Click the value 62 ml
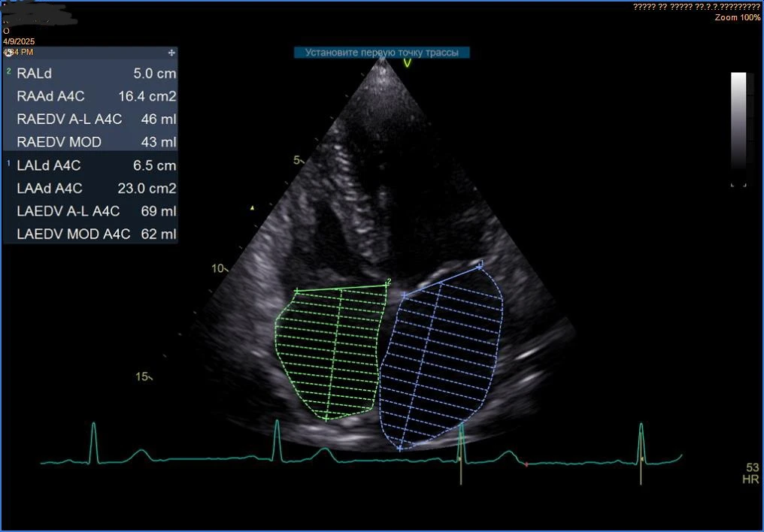 pyautogui.click(x=159, y=234)
